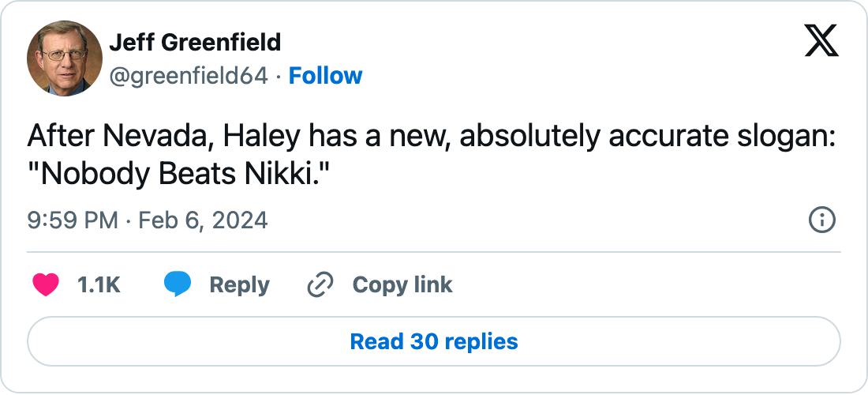Open Jeff Greenfield's profile picture
The width and height of the screenshot is (868, 395).
(x=65, y=58)
